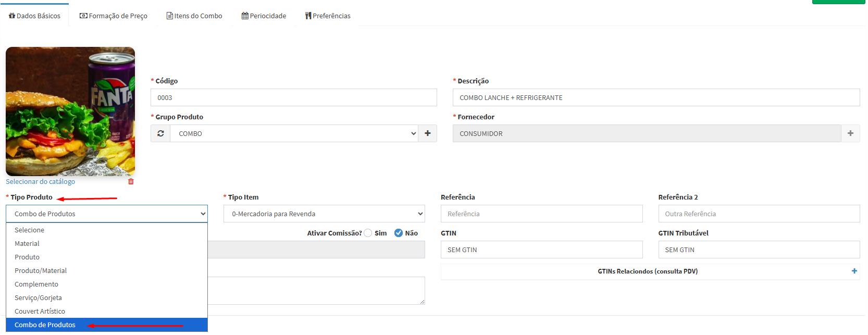
Task: Expand GTINs Relacionados with plus icon
Action: click(x=854, y=271)
